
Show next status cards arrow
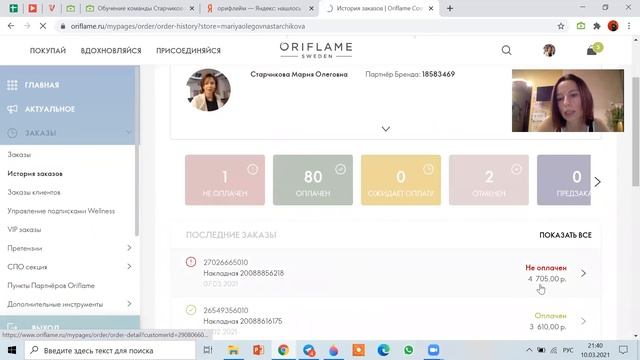[x=598, y=182]
